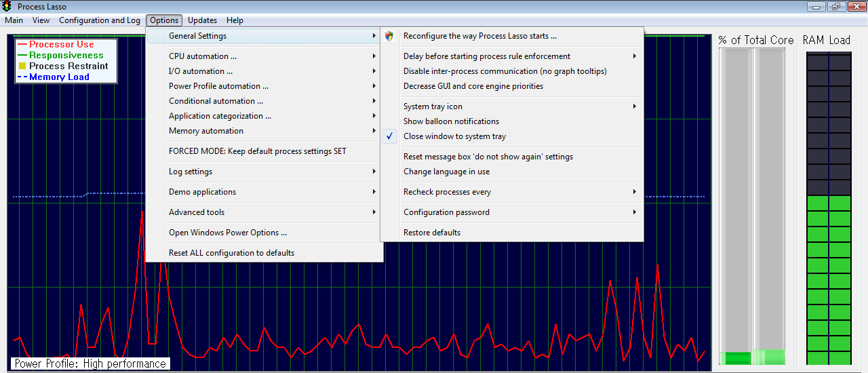Screen dimensions: 868x373
Task: Click the second % of Total Core bar
Action: pos(769,207)
